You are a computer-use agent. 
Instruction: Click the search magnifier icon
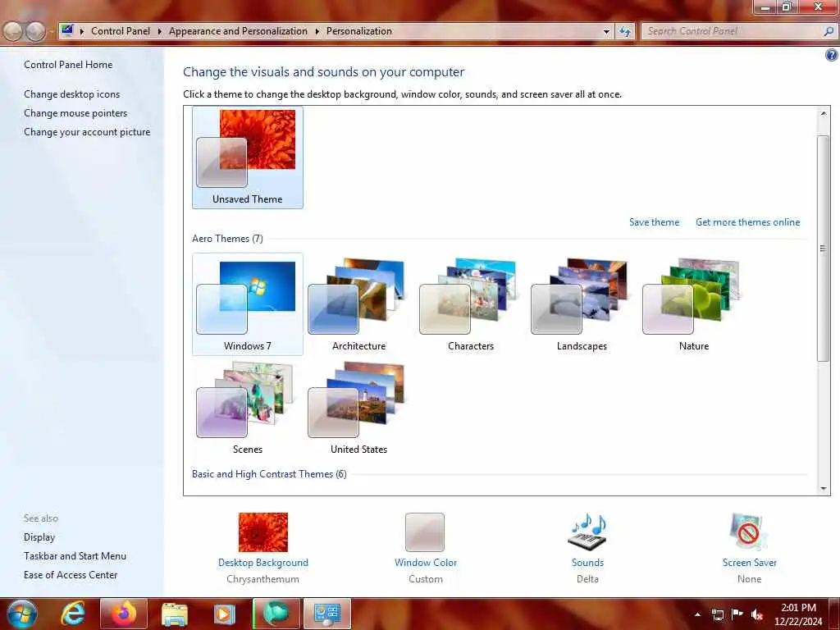829,32
